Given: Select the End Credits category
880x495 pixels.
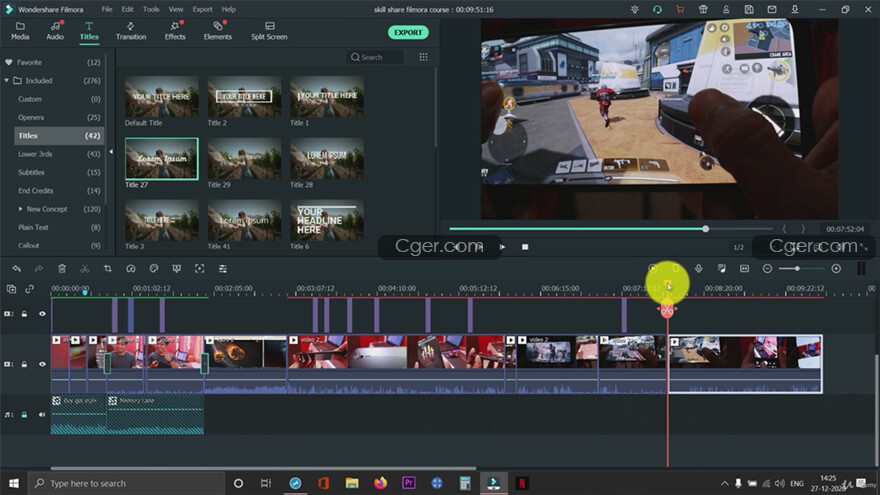Looking at the screenshot, I should point(58,191).
